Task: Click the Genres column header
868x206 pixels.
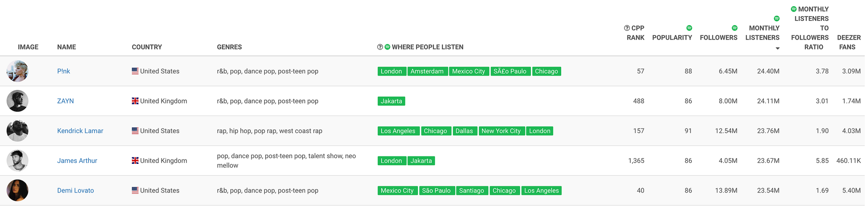Action: (x=229, y=47)
